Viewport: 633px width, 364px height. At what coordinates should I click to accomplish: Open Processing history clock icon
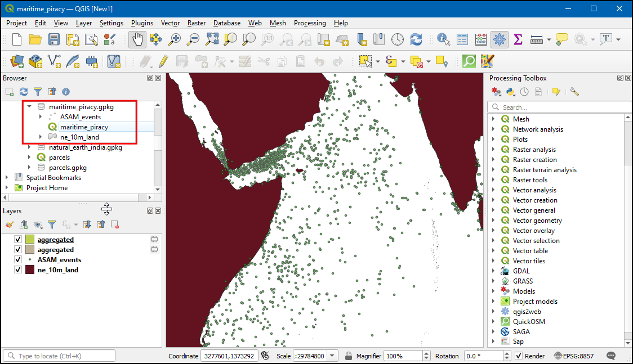coord(524,92)
